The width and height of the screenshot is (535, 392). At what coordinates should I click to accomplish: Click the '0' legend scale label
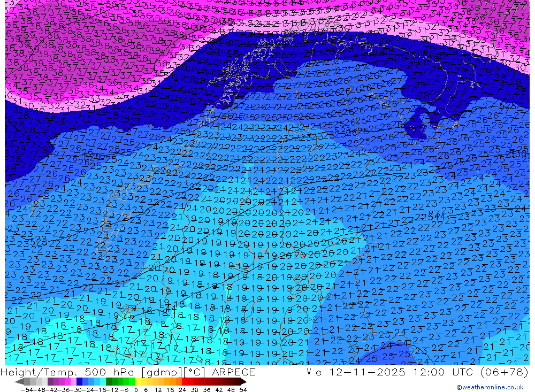(x=136, y=390)
